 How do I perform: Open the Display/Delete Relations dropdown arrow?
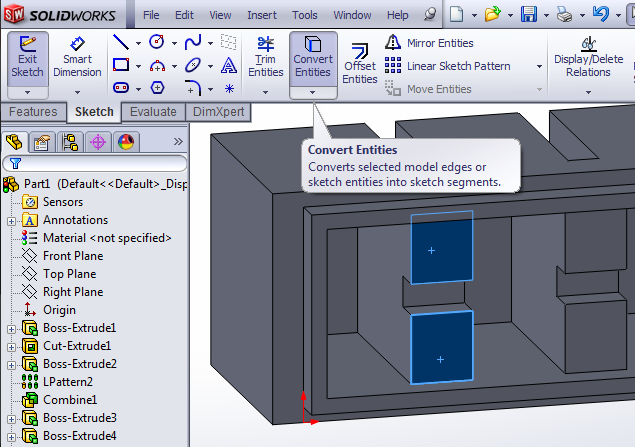pos(588,92)
